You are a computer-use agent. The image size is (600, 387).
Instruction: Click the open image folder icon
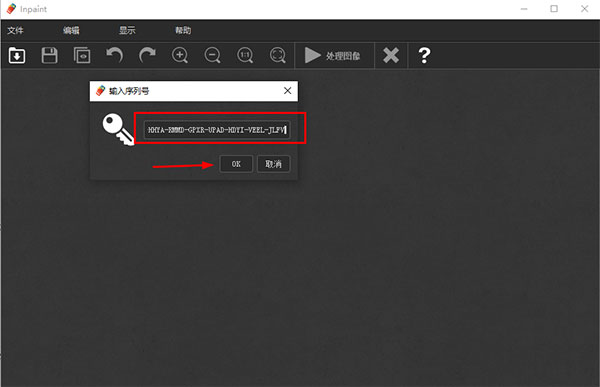pos(17,56)
